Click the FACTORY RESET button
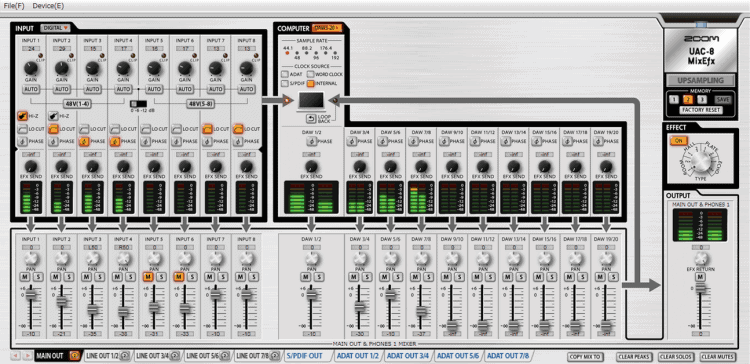The image size is (750, 364). (x=701, y=110)
